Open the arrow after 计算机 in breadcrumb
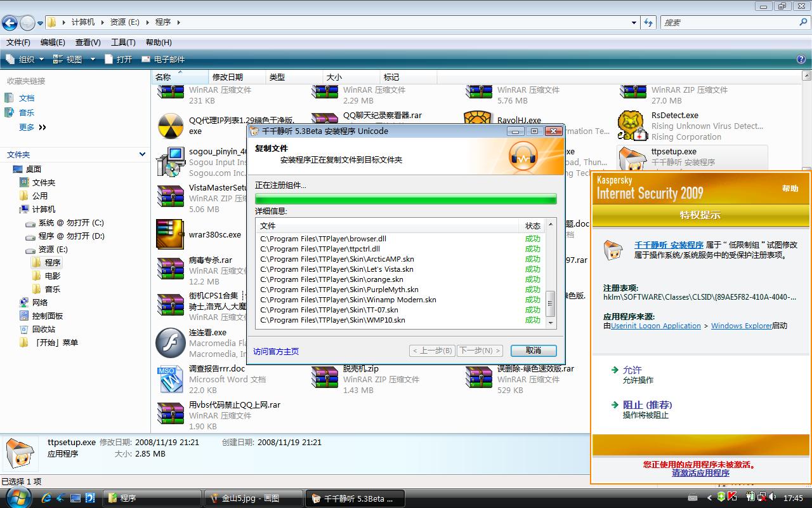 tap(101, 22)
